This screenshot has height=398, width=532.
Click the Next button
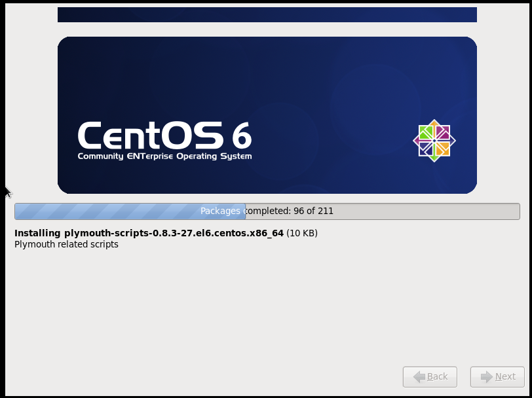(x=497, y=376)
